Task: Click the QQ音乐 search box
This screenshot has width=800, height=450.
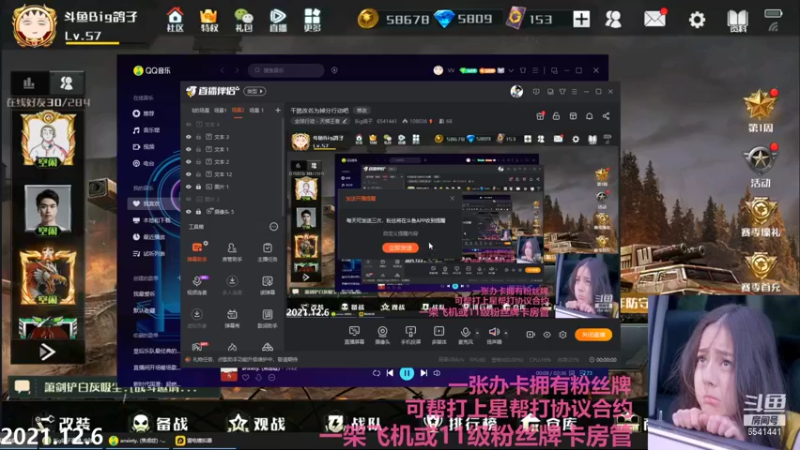Action: click(x=286, y=70)
